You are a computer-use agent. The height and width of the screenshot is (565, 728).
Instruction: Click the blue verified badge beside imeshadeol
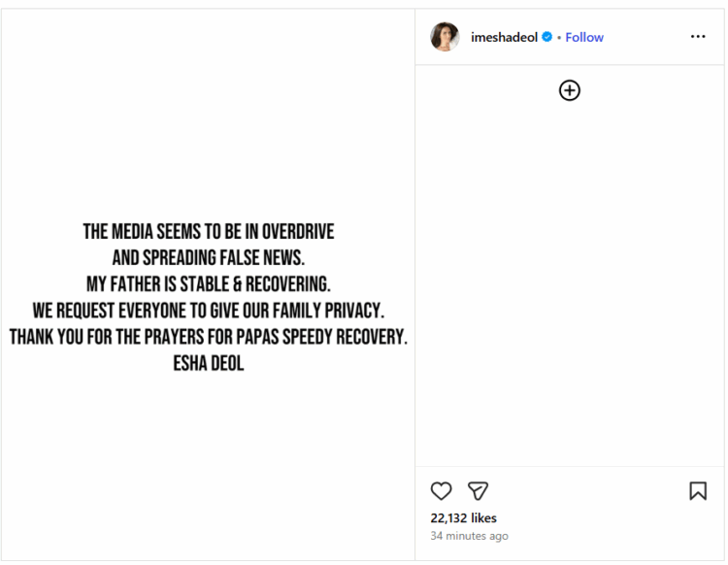point(547,37)
